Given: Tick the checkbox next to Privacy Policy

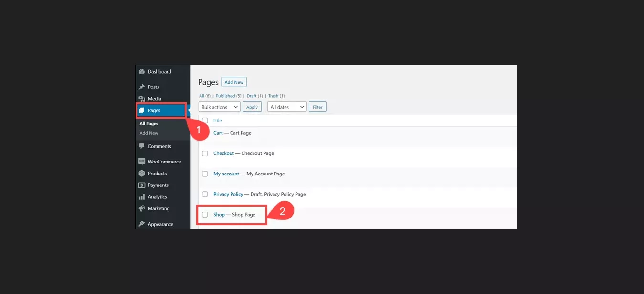Looking at the screenshot, I should 205,194.
